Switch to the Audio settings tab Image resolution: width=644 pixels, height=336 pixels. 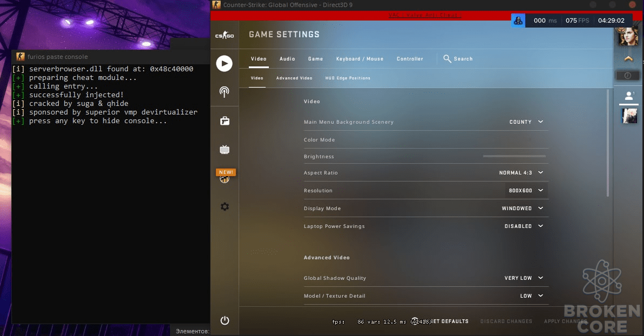tap(287, 59)
